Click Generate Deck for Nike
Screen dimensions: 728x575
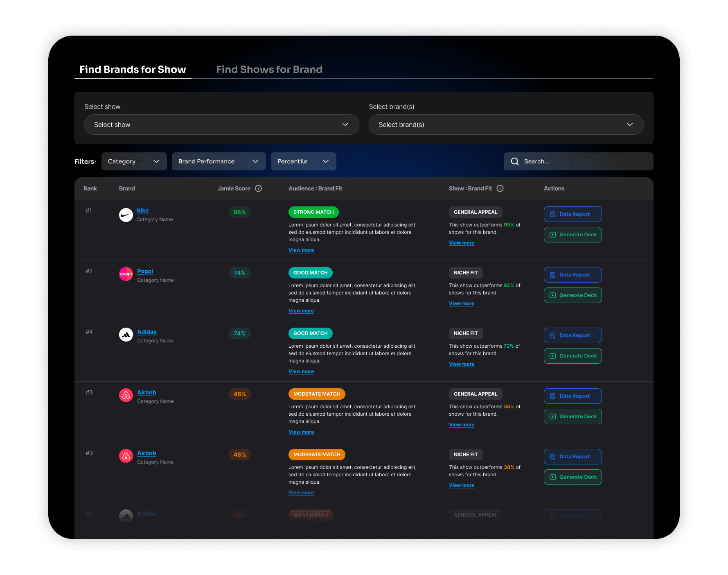click(x=572, y=235)
